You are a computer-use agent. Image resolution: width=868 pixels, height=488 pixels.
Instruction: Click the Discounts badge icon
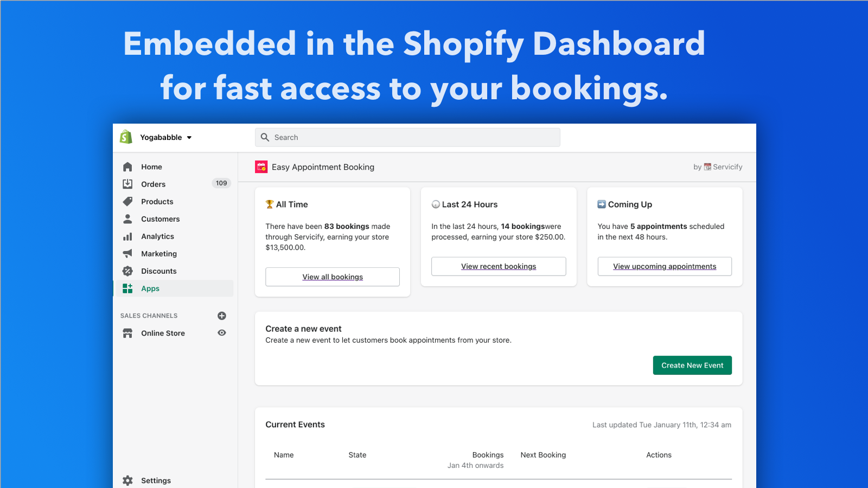coord(127,271)
